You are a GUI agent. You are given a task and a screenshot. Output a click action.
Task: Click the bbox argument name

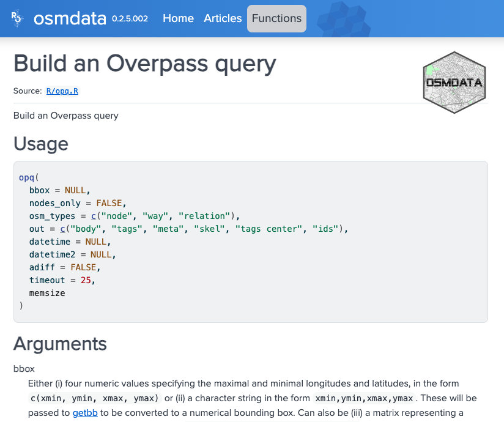point(24,369)
